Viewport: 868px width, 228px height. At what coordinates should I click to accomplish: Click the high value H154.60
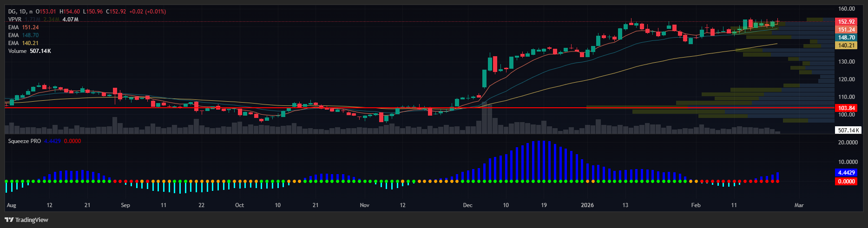click(x=70, y=12)
